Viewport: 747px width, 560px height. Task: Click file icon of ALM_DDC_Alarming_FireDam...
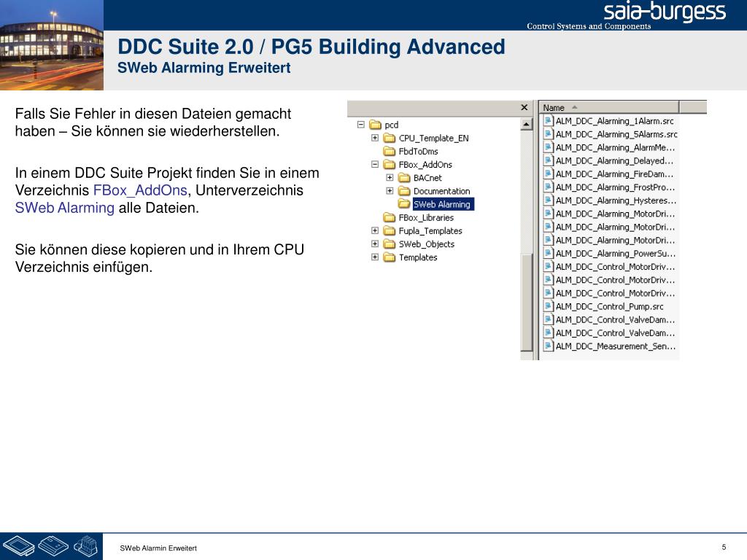pos(549,174)
